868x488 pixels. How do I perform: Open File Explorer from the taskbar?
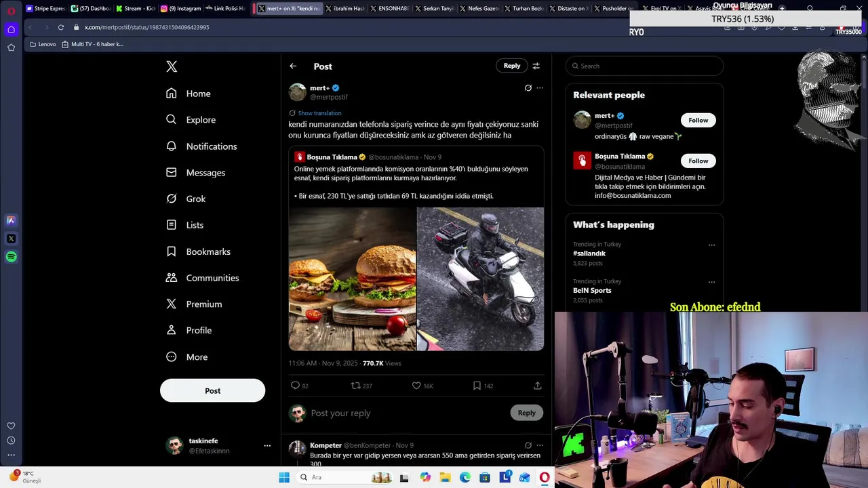pos(445,477)
